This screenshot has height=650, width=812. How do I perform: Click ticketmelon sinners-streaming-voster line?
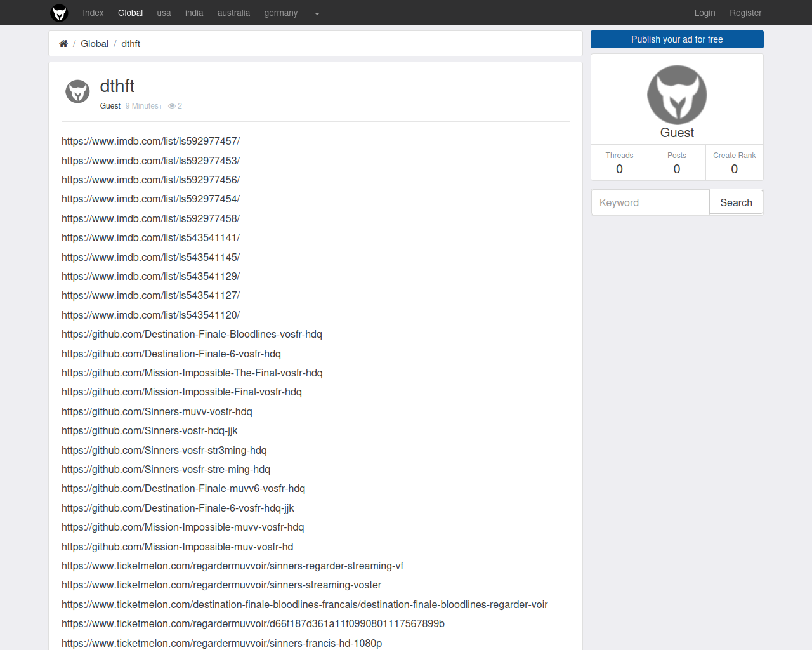pyautogui.click(x=221, y=585)
